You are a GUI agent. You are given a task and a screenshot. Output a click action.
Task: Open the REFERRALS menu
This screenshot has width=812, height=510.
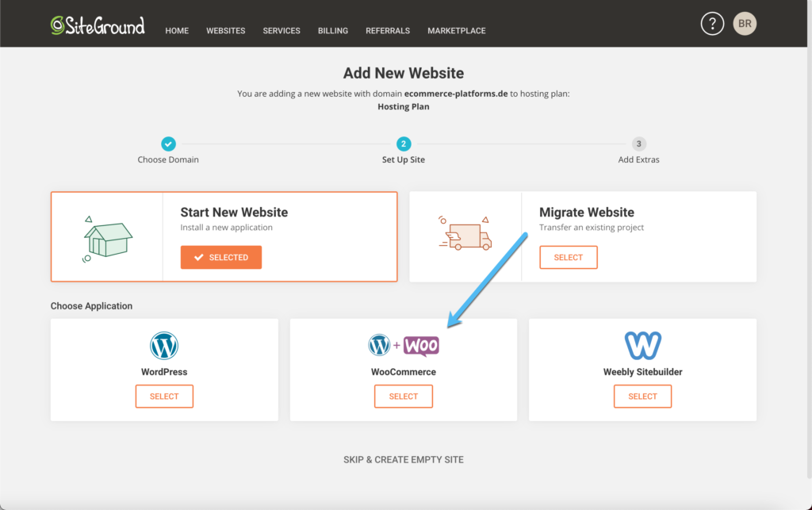(388, 31)
